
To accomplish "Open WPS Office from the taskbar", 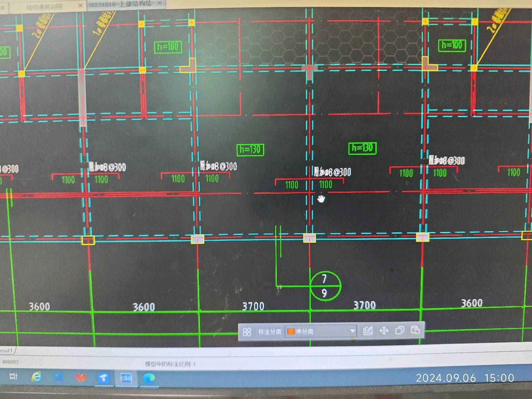I will pos(81,378).
